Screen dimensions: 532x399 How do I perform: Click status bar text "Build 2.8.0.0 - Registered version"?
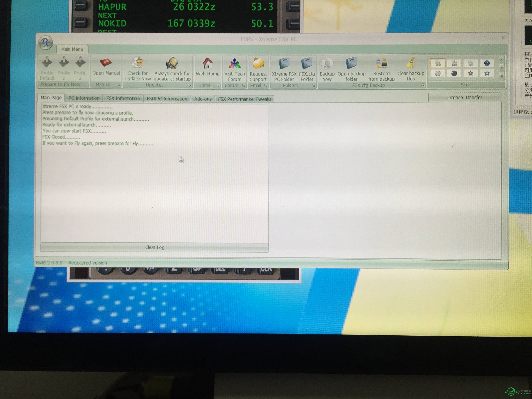(x=71, y=263)
